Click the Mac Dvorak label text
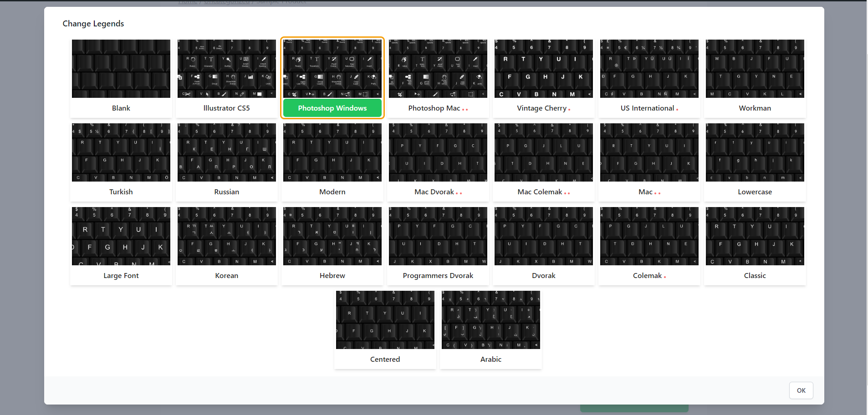Image resolution: width=868 pixels, height=415 pixels. tap(434, 192)
